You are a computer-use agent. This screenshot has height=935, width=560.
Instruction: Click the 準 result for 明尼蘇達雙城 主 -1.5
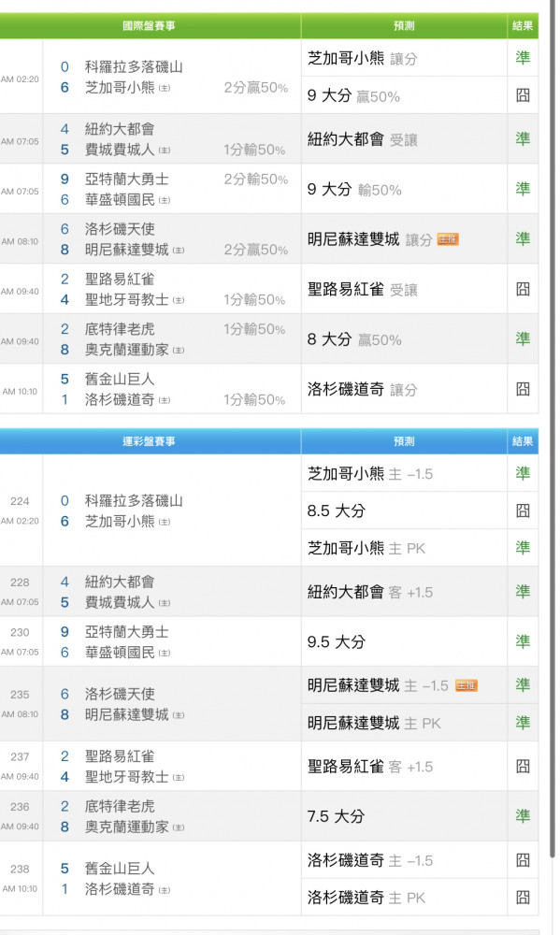(523, 685)
